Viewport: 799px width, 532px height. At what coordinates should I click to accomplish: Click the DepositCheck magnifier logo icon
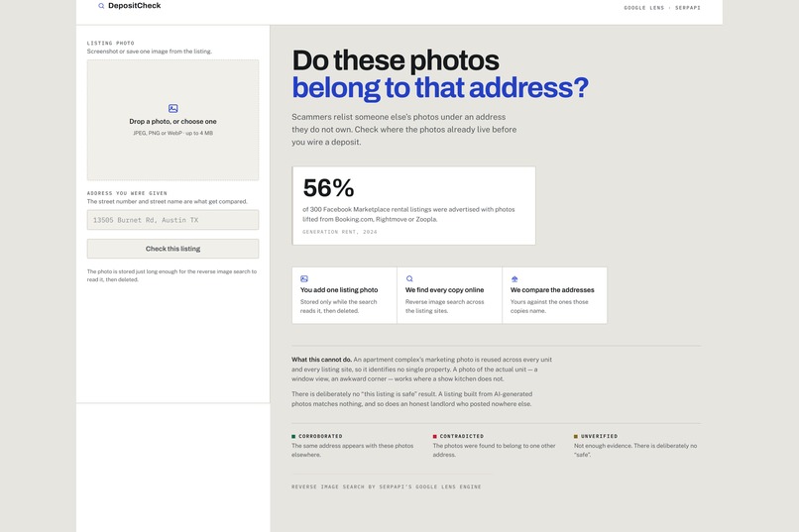pos(101,6)
